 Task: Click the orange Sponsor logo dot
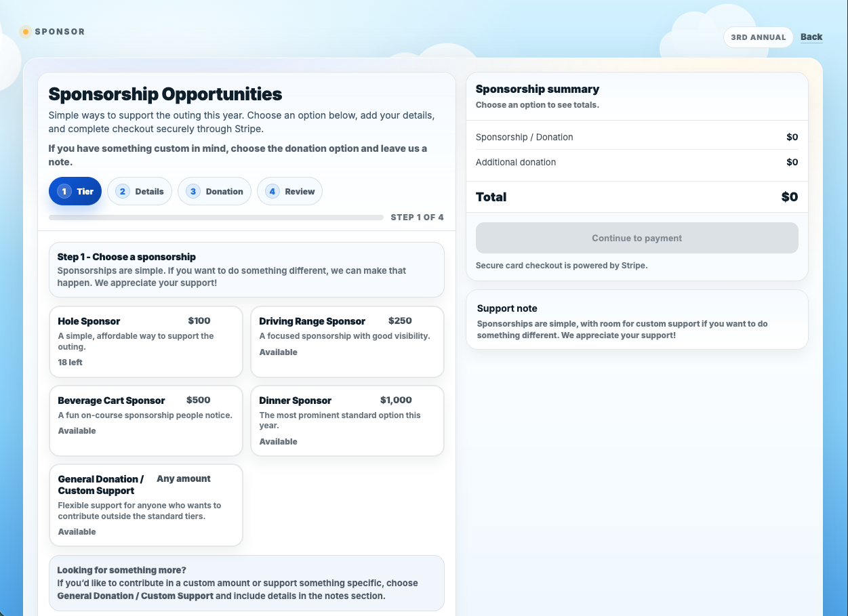pos(26,32)
